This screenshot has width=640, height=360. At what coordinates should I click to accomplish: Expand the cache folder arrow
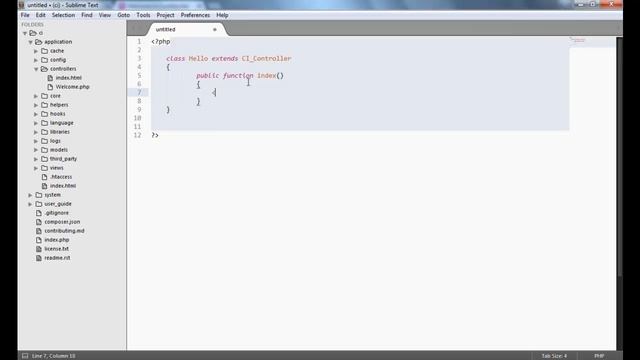(x=36, y=51)
